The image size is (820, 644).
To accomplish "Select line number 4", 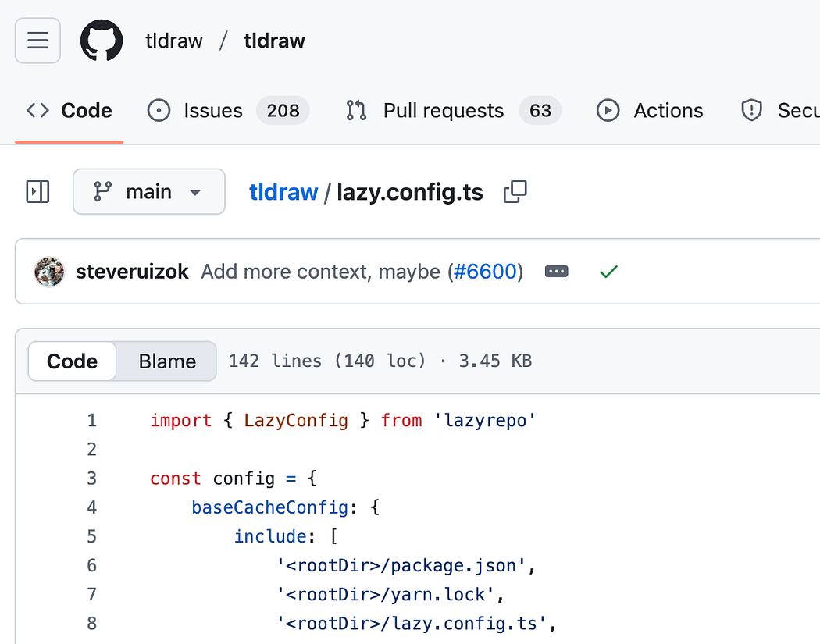I will (92, 507).
